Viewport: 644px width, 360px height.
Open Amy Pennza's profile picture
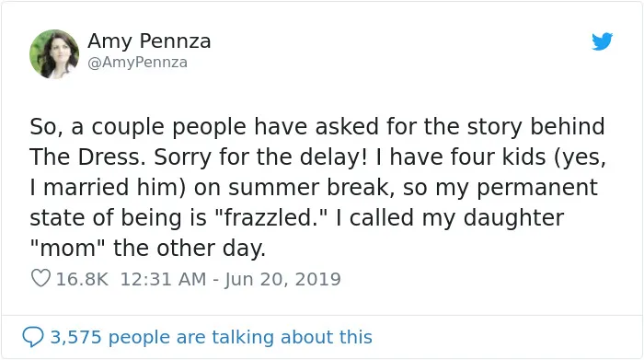pos(54,53)
